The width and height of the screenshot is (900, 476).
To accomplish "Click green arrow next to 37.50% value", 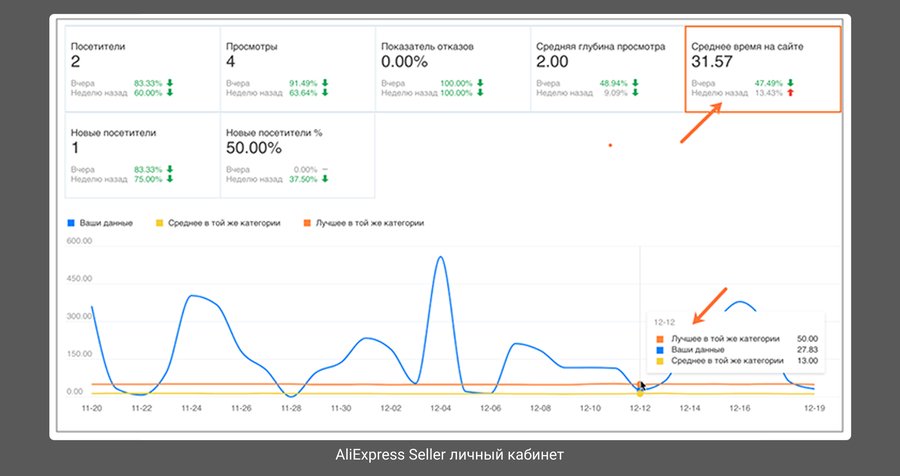I will point(325,179).
